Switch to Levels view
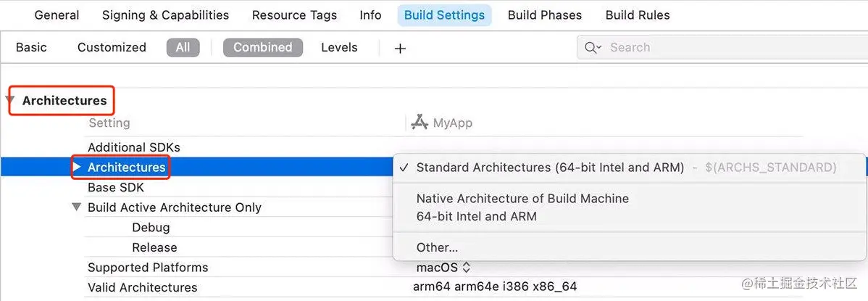868x301 pixels. point(339,48)
